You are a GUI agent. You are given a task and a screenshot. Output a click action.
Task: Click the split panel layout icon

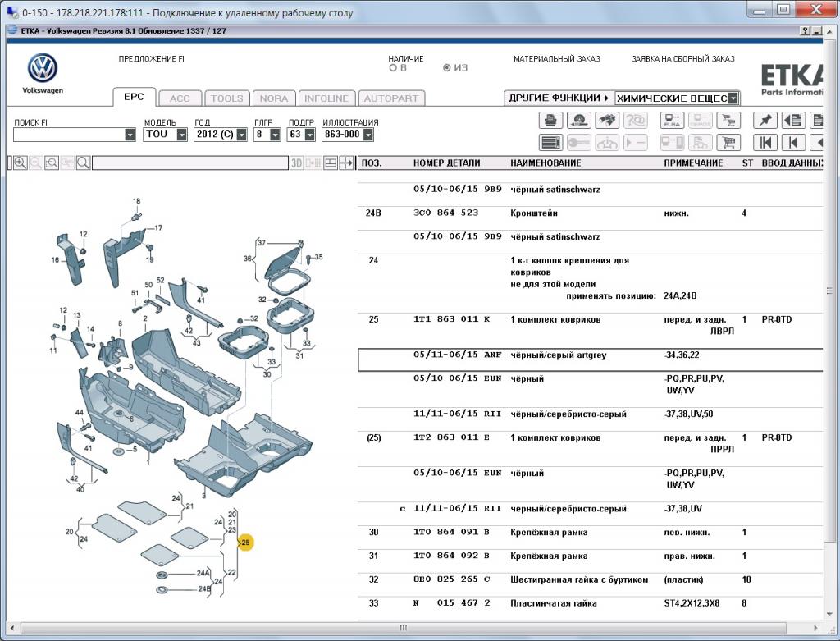(x=331, y=163)
